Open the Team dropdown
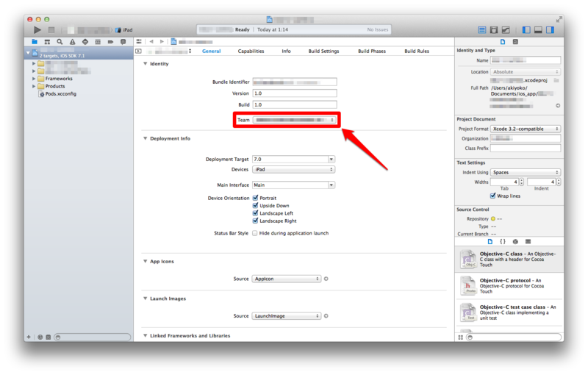Screen dimensions: 588x375 (x=295, y=120)
